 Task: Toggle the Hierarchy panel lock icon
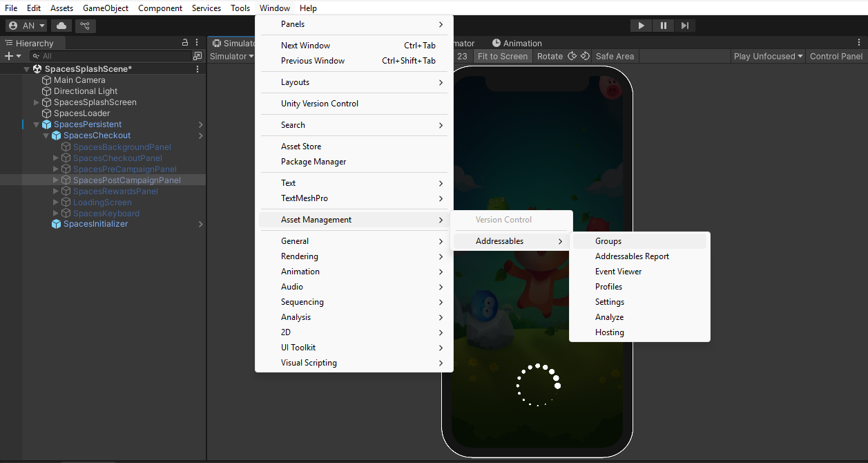184,43
